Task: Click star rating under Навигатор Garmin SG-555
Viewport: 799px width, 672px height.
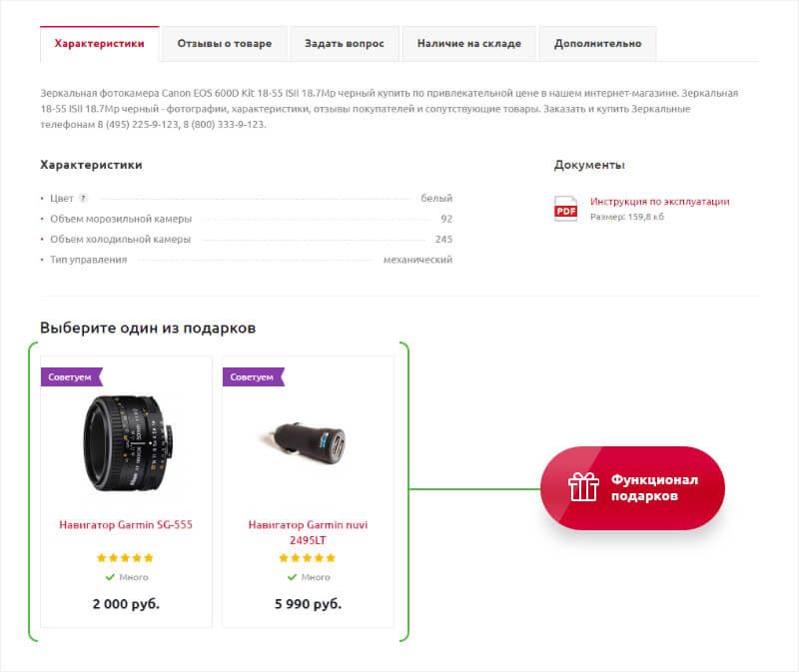Action: click(x=126, y=558)
